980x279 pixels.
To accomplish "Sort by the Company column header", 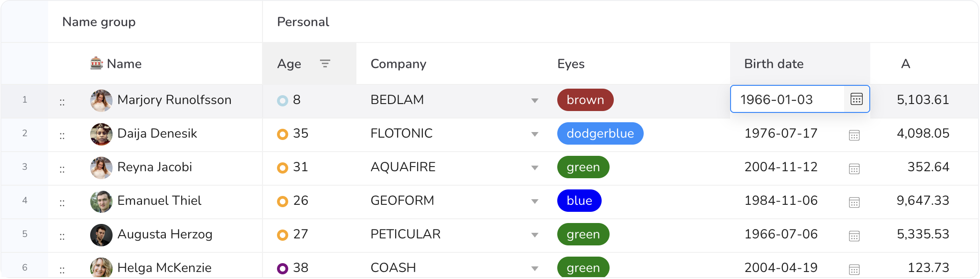I will [x=398, y=64].
